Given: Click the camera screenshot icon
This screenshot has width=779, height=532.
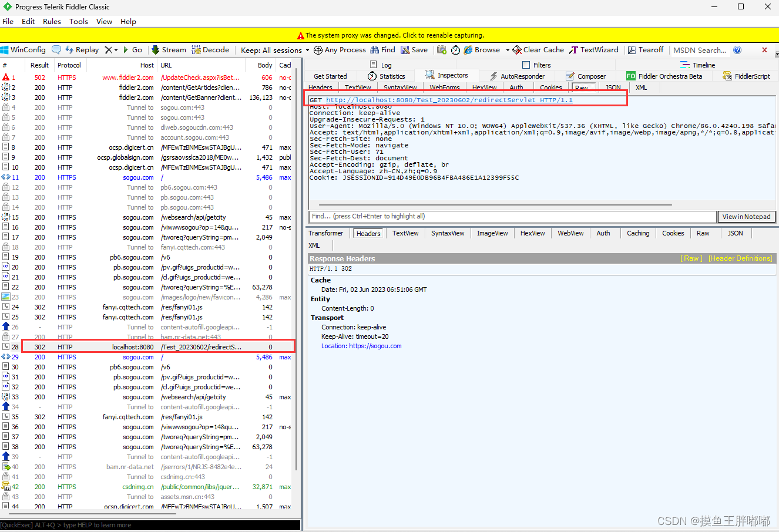Looking at the screenshot, I should click(x=442, y=50).
